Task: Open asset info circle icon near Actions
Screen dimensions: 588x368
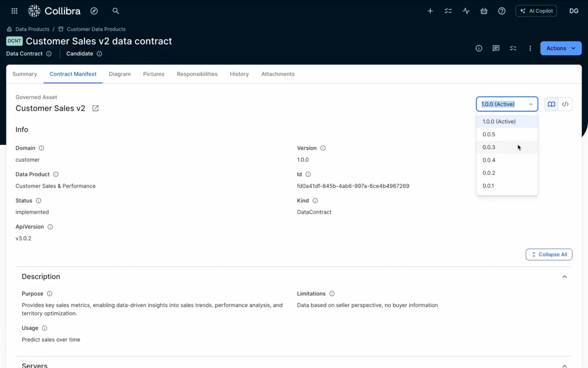Action: [479, 48]
